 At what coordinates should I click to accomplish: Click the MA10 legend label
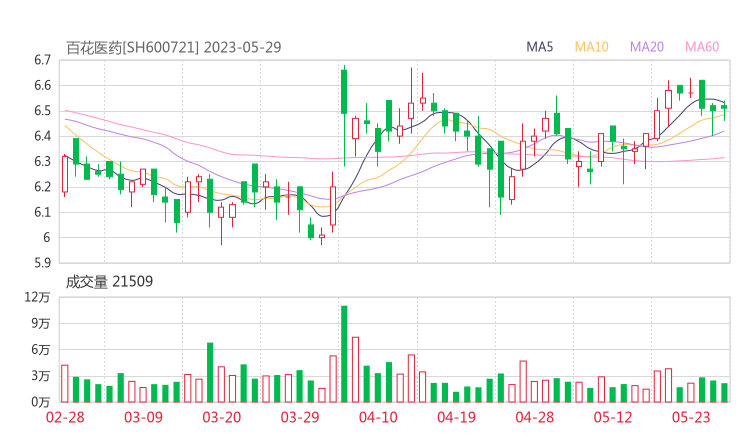pyautogui.click(x=591, y=47)
